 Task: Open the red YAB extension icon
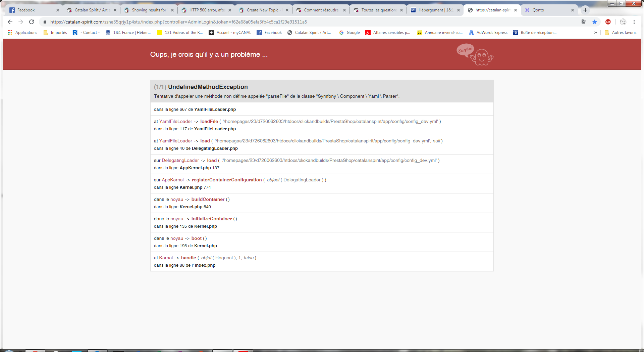608,22
